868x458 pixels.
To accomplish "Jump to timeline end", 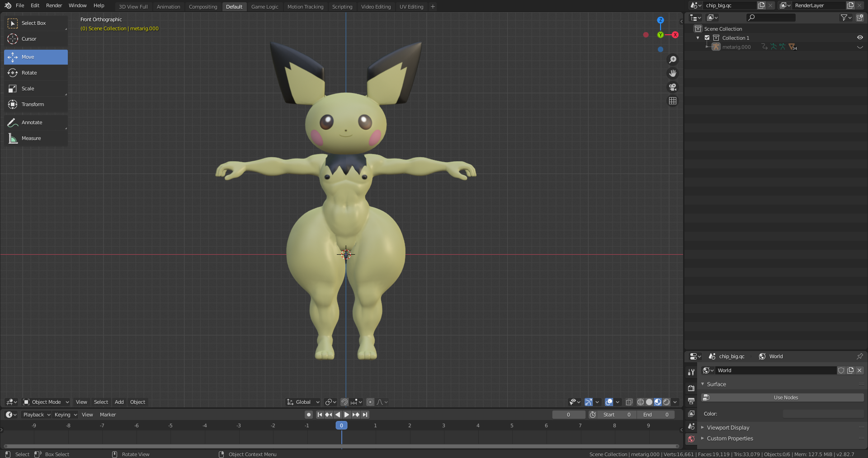I will click(365, 415).
